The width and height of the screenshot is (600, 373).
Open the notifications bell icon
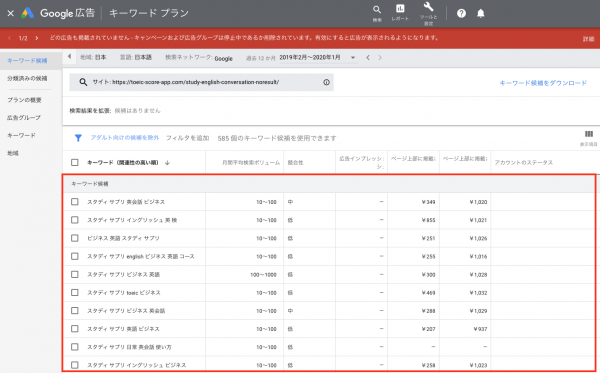[x=481, y=13]
